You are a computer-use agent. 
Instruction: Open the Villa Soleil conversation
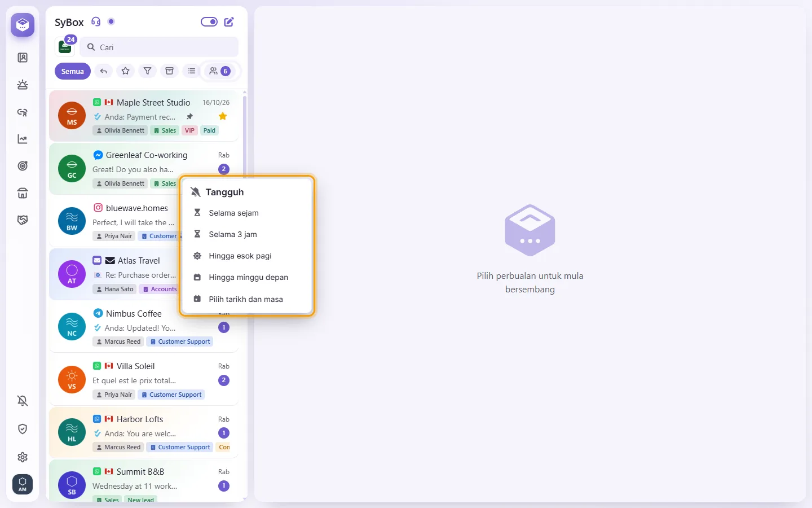(144, 380)
